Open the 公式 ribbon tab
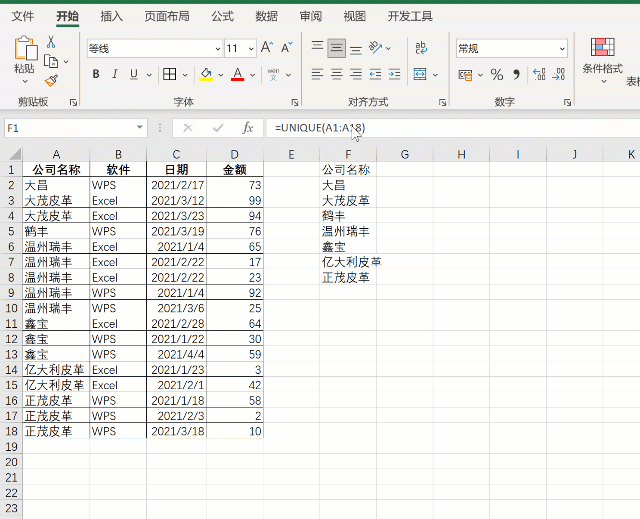 223,16
